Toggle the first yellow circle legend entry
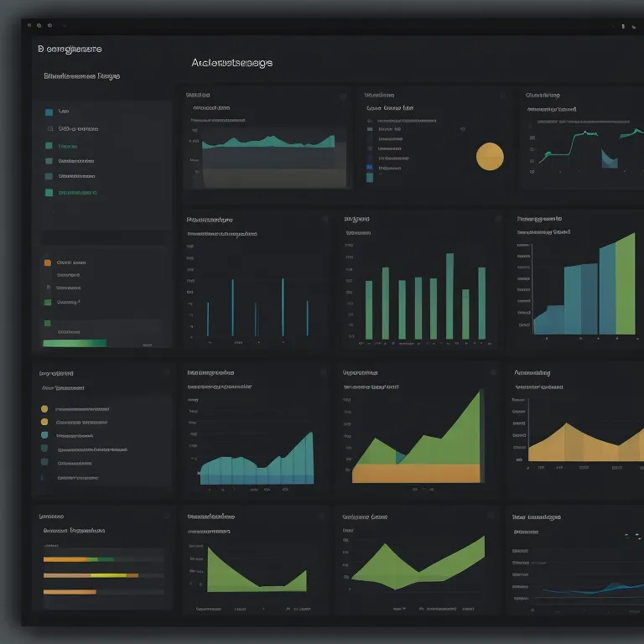This screenshot has width=644, height=644. click(x=44, y=409)
